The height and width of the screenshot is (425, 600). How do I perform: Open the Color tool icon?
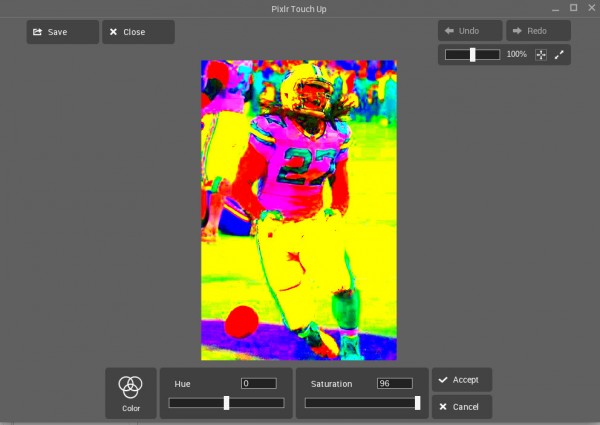pos(131,393)
